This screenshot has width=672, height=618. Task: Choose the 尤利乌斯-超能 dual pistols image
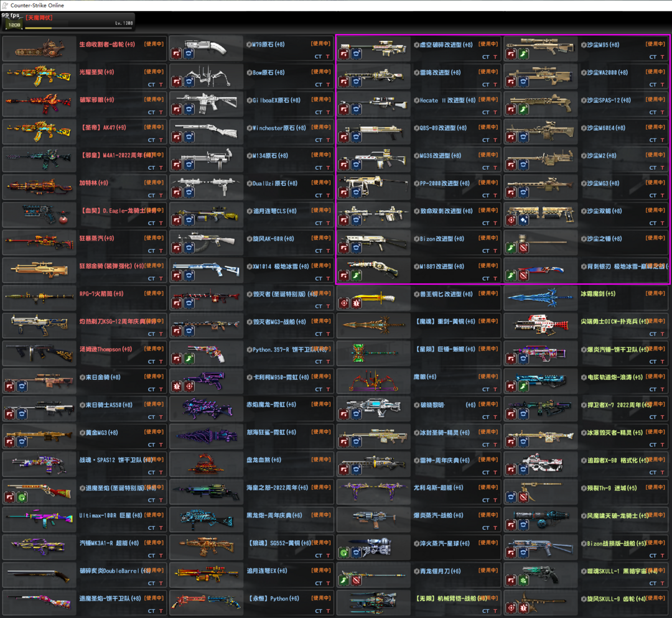(x=374, y=492)
